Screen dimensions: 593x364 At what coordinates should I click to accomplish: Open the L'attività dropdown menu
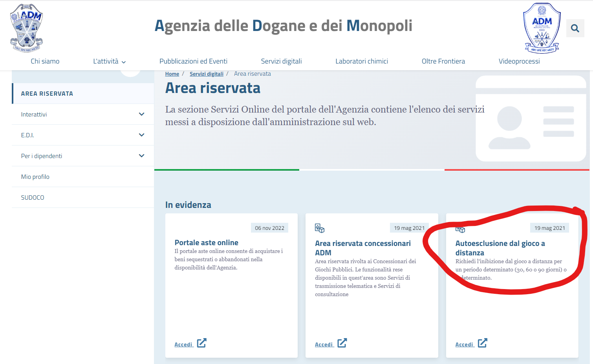click(109, 61)
